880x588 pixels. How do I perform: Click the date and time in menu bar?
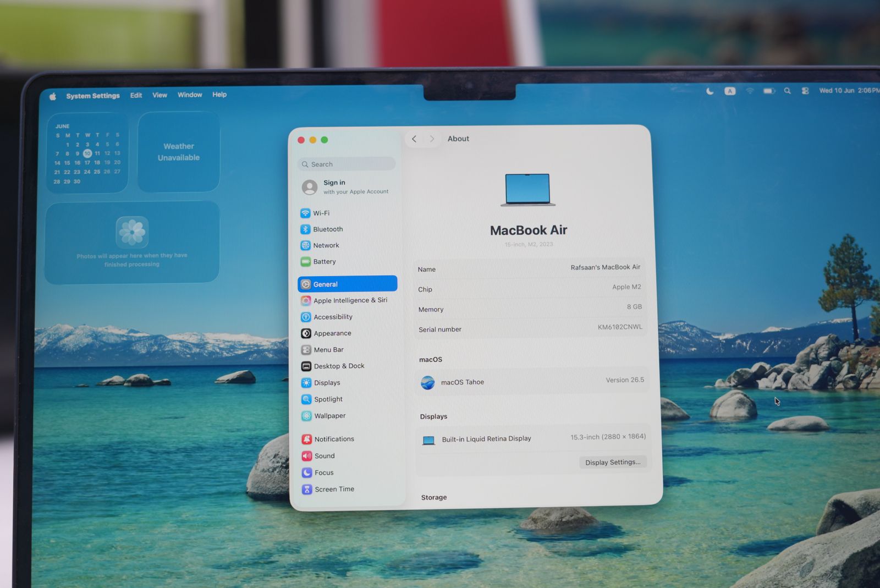849,90
